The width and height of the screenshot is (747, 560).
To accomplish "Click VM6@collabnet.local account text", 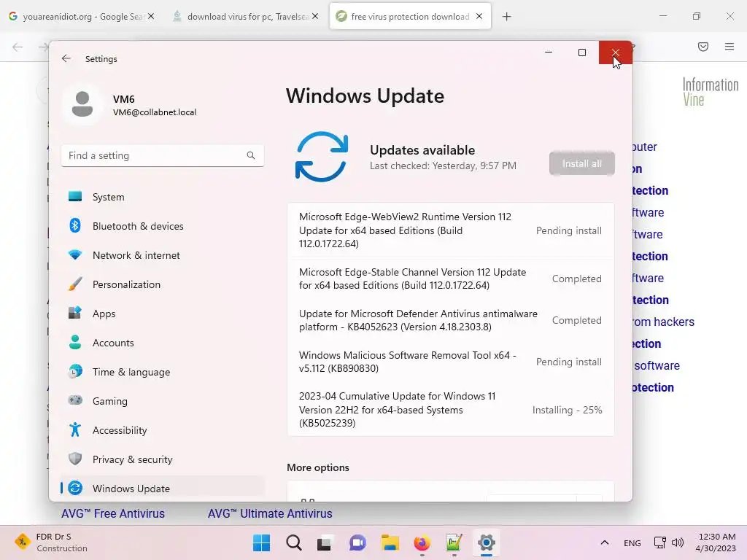I will tap(155, 112).
